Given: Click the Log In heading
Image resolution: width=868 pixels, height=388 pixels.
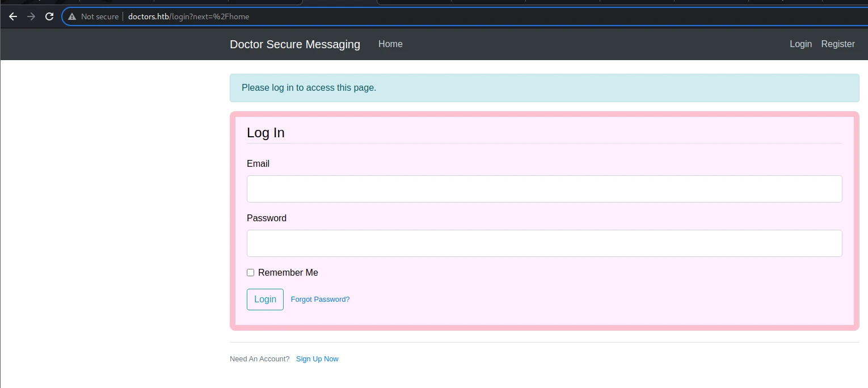Looking at the screenshot, I should pos(266,133).
